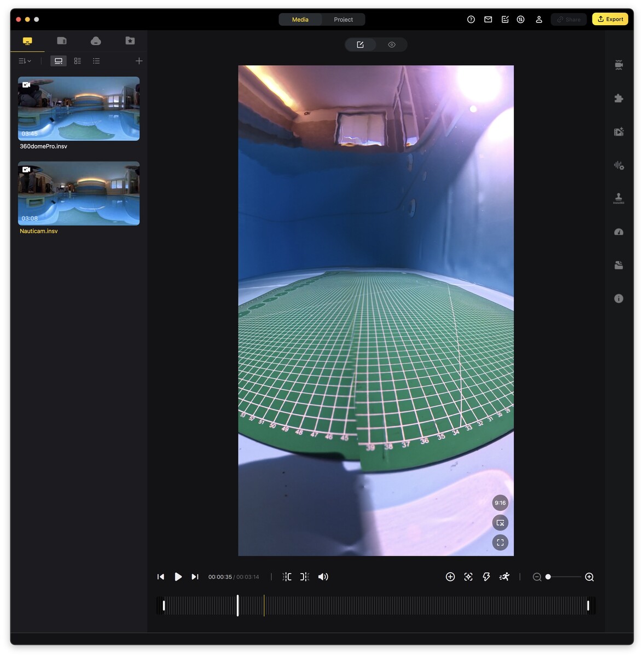Click the Export button
This screenshot has width=644, height=657.
tap(610, 19)
